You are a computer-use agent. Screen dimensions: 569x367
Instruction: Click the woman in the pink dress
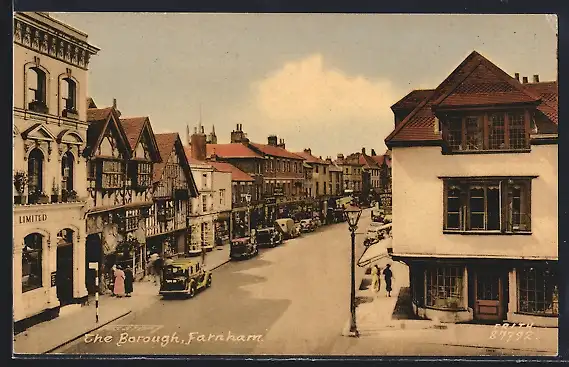(119, 281)
